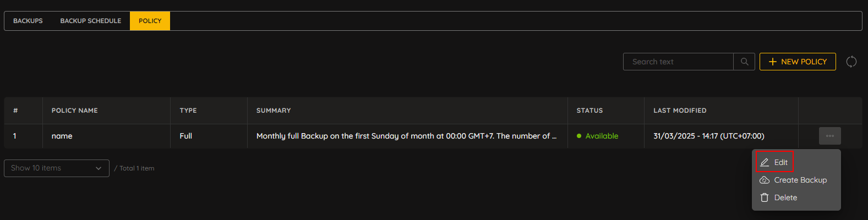This screenshot has height=220, width=868.
Task: Click the green Available status dot
Action: click(x=579, y=136)
